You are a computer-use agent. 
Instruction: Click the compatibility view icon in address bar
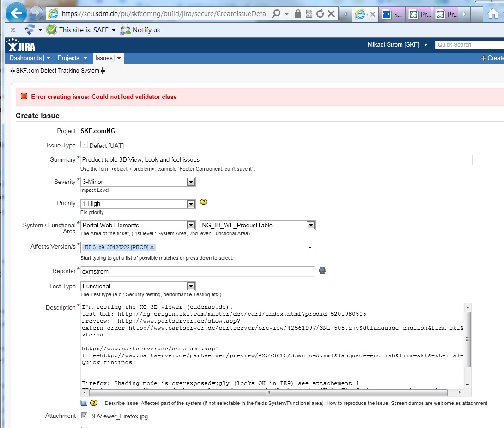coord(309,13)
